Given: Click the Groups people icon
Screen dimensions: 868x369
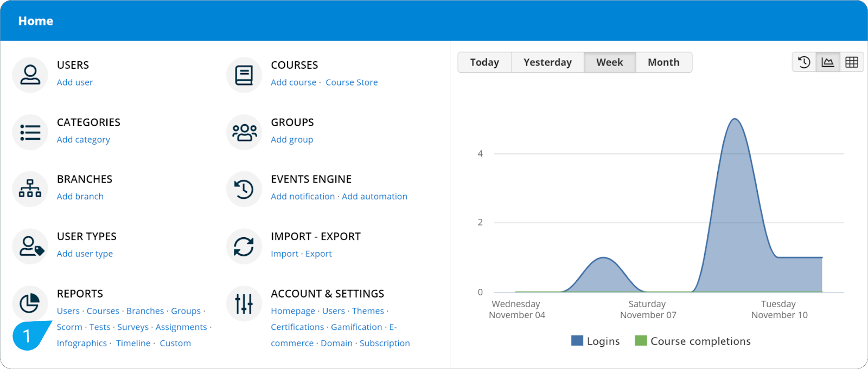Looking at the screenshot, I should (x=244, y=132).
